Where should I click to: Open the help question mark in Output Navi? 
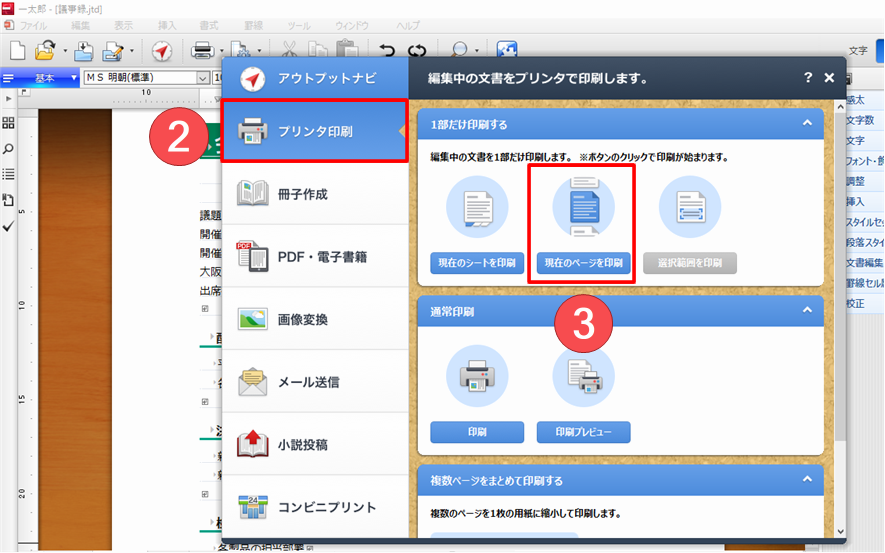(x=808, y=77)
